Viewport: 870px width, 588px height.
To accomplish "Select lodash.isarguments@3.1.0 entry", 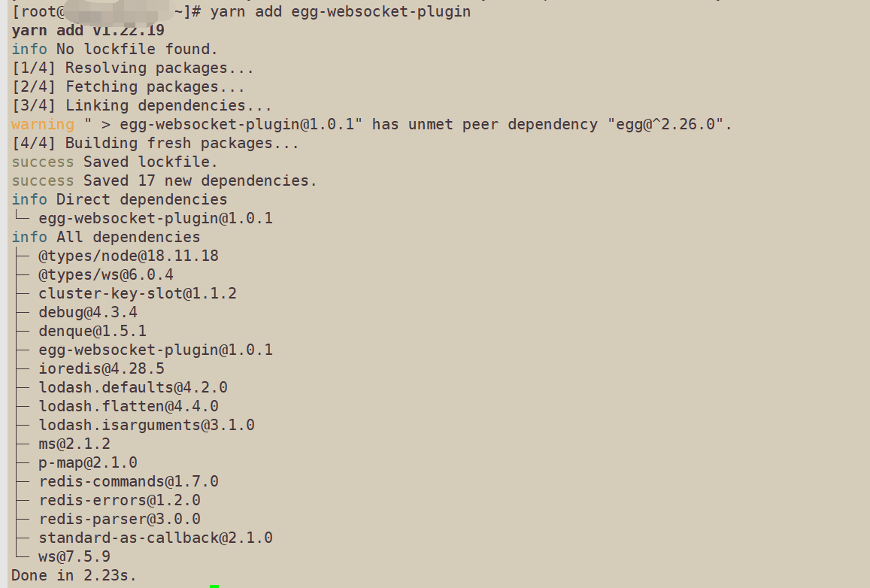I will coord(147,425).
